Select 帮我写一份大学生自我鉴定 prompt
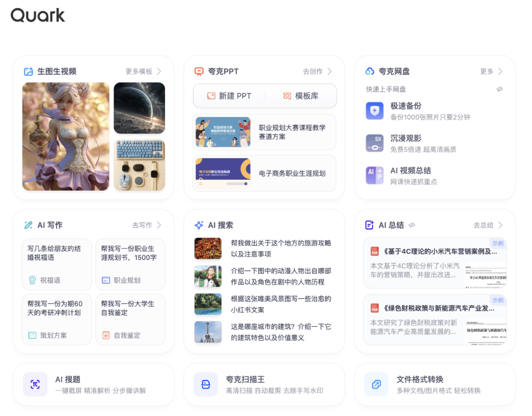 click(131, 320)
